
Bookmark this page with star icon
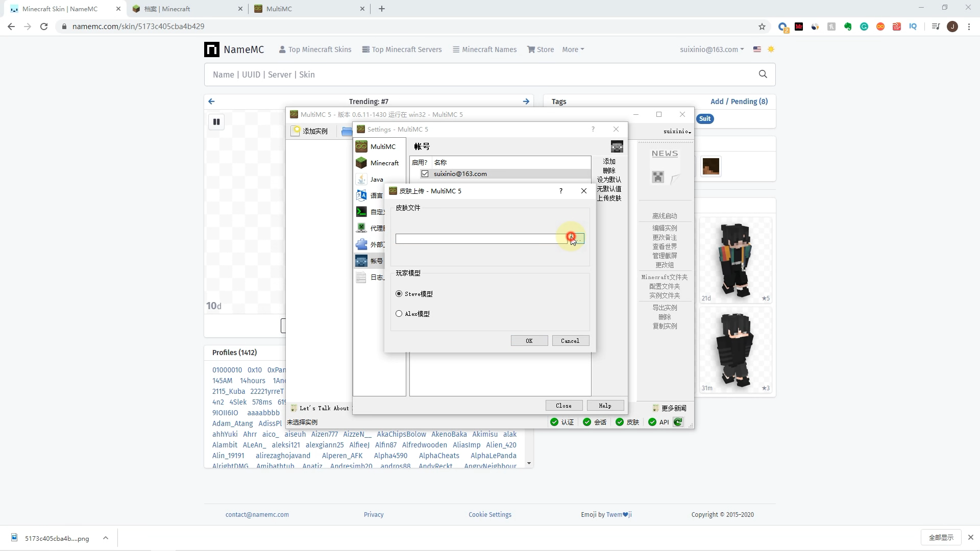point(762,27)
